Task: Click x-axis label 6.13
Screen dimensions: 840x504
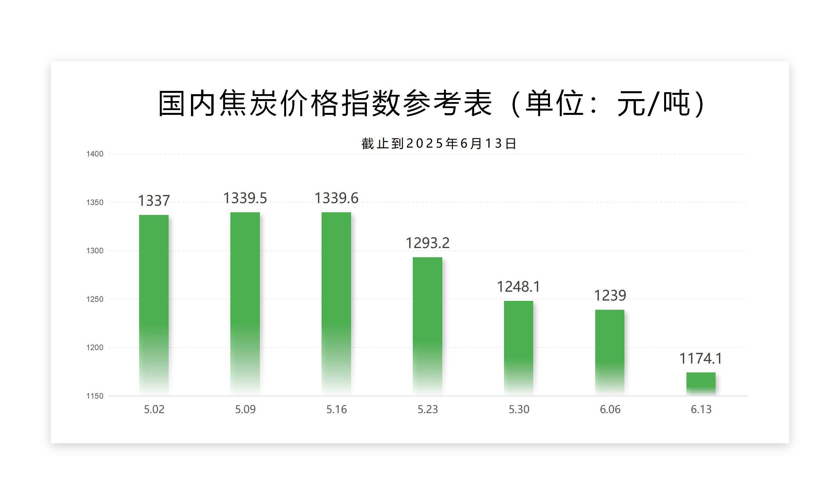Action: (701, 409)
